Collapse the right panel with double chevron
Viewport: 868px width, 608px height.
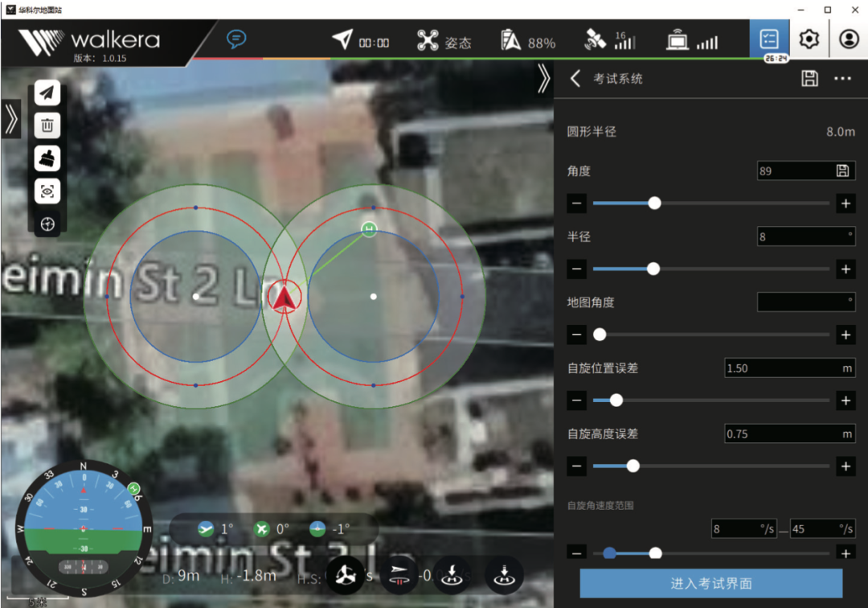point(543,78)
